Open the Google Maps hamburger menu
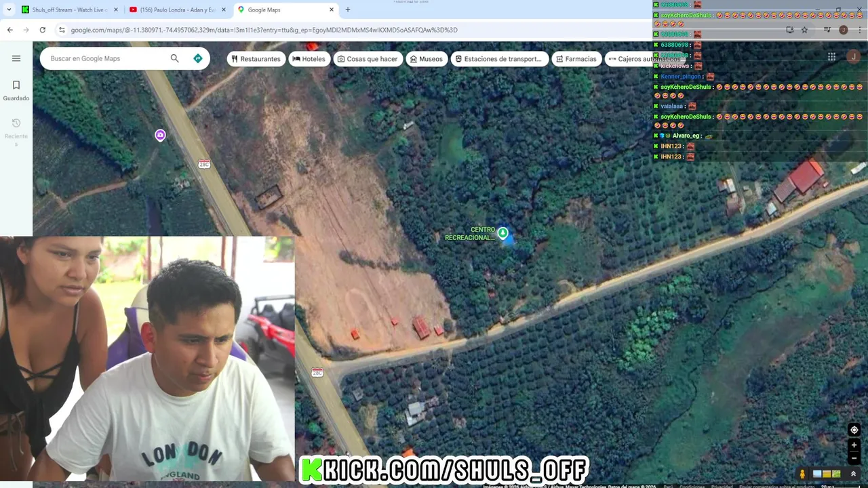Image resolution: width=868 pixels, height=488 pixels. 16,58
